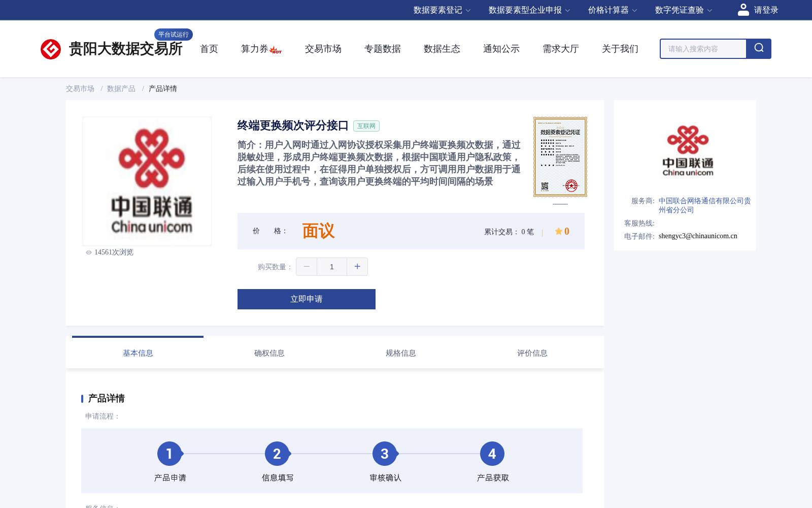
Task: Click the 数据产品 breadcrumb link
Action: point(121,88)
